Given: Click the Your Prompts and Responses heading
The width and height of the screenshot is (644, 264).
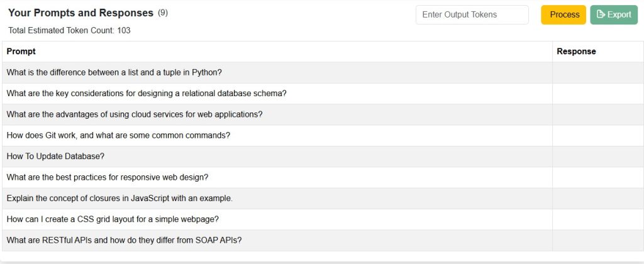Looking at the screenshot, I should click(x=80, y=13).
